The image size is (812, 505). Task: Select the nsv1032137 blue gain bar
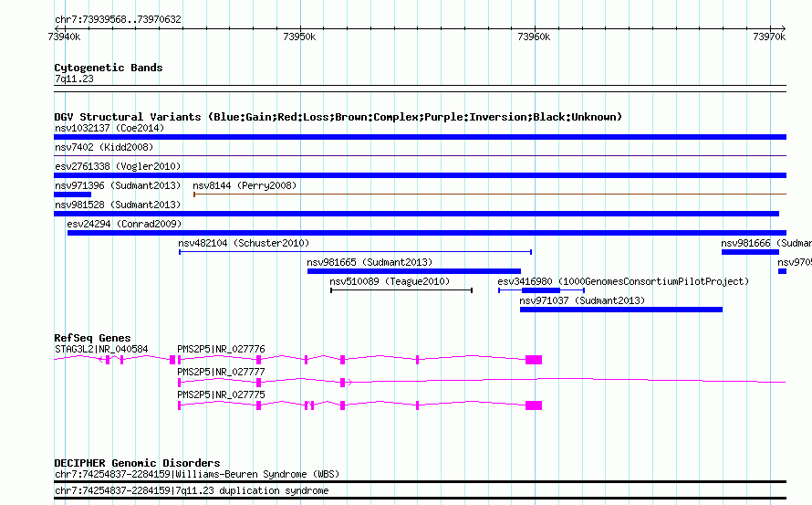coord(420,137)
